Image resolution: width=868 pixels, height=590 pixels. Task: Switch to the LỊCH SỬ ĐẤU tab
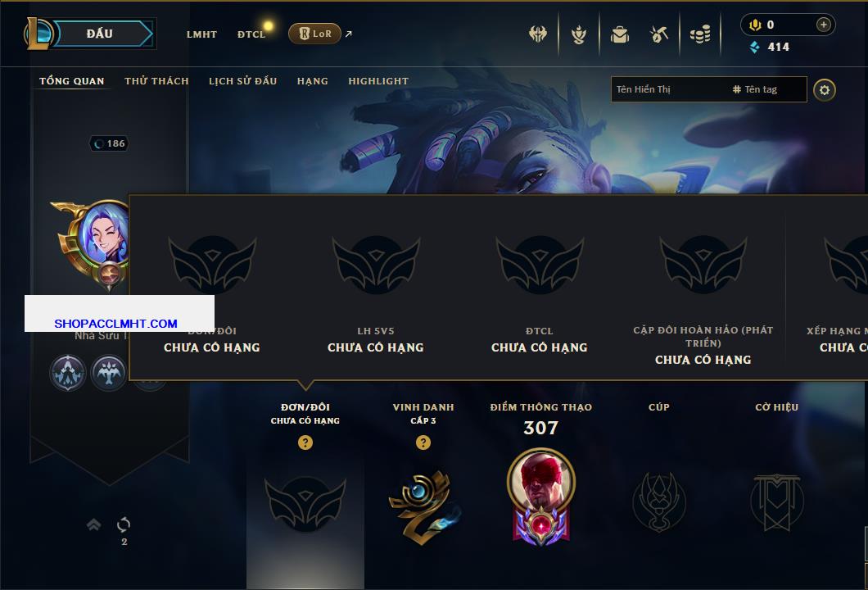(242, 81)
